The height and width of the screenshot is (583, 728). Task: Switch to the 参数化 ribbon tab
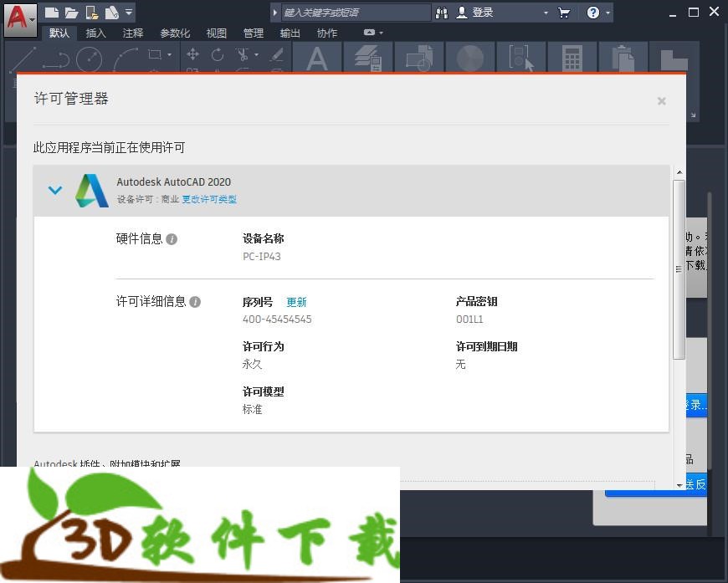point(175,33)
